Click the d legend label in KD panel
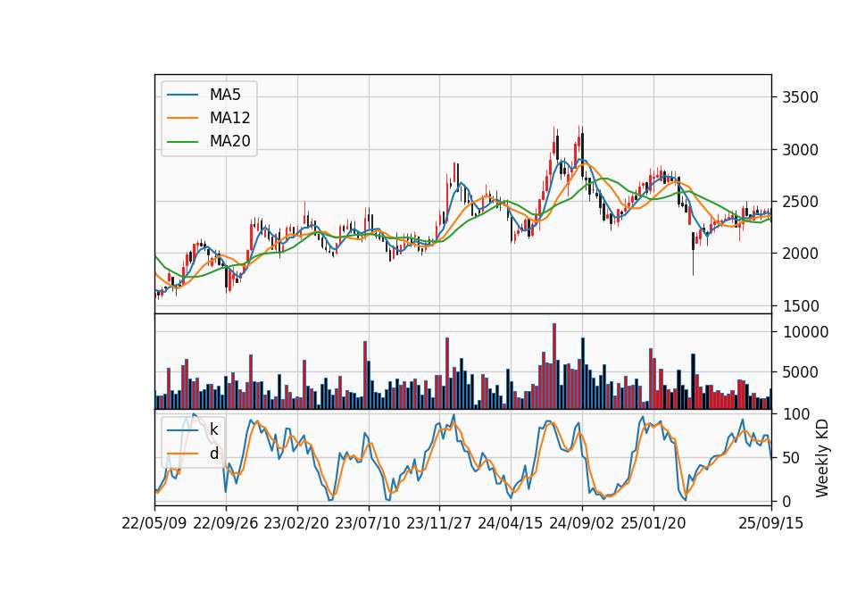The image size is (857, 616). pyautogui.click(x=213, y=454)
